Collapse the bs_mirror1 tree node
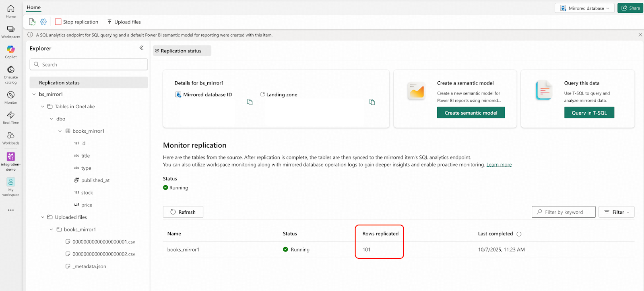 pos(34,94)
